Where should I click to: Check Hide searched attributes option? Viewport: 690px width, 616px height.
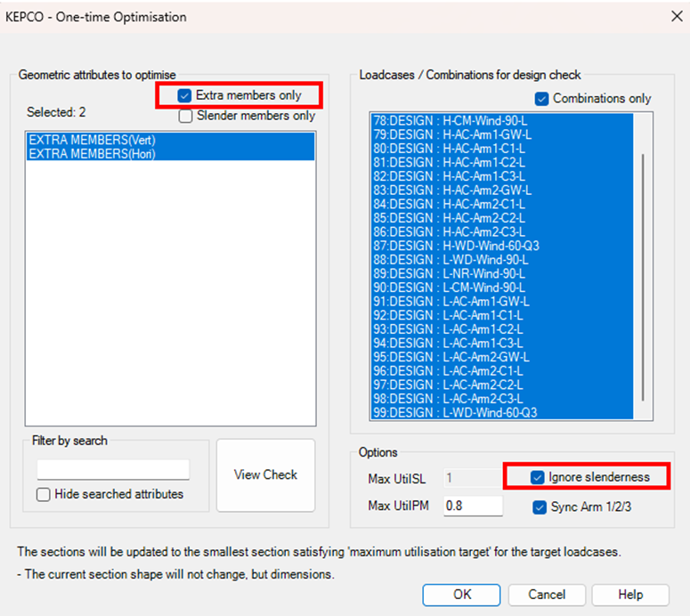click(44, 494)
